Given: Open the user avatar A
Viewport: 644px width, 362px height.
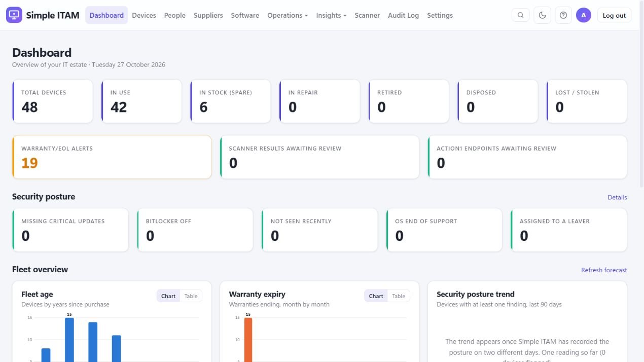Looking at the screenshot, I should pos(584,15).
